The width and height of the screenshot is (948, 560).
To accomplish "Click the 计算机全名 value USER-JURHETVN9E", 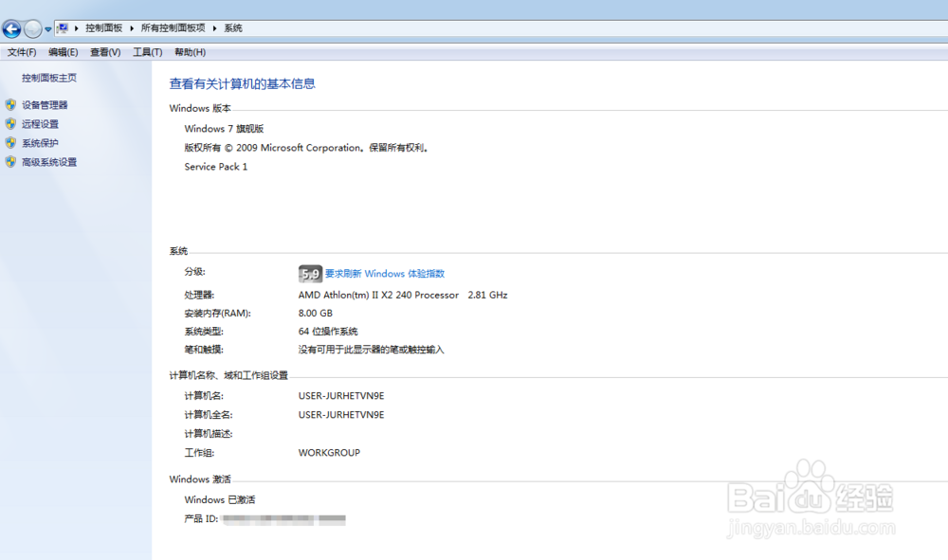I will 341,414.
